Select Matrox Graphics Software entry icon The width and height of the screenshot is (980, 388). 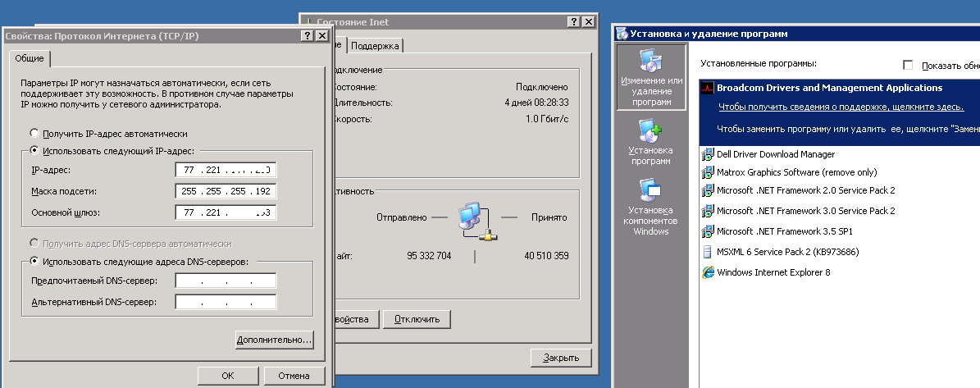point(708,172)
